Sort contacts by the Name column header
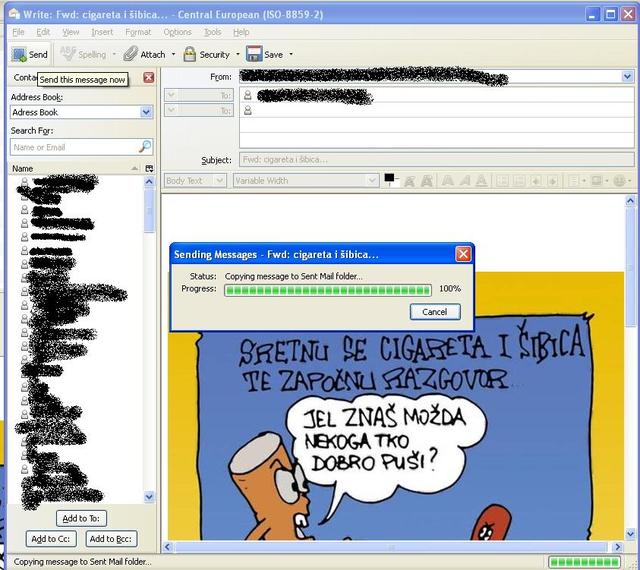 click(75, 168)
